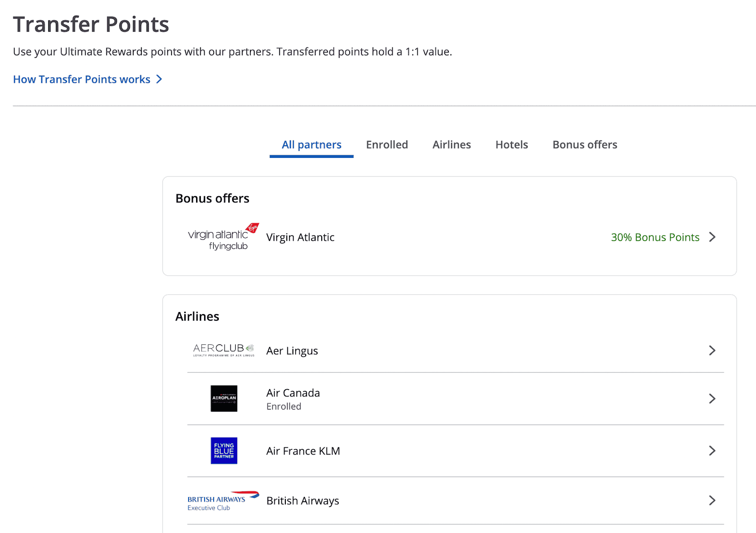The image size is (756, 533).
Task: Click the British Airways Executive Club logo
Action: click(223, 501)
